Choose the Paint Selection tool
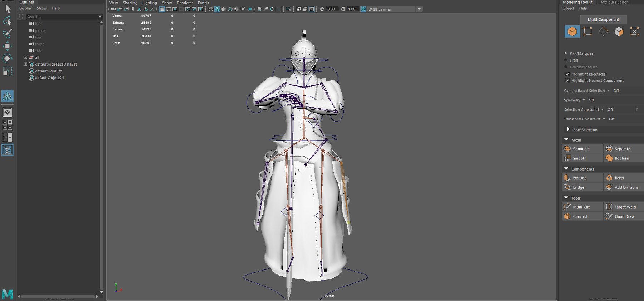Viewport: 644px width, 301px height. (x=8, y=33)
